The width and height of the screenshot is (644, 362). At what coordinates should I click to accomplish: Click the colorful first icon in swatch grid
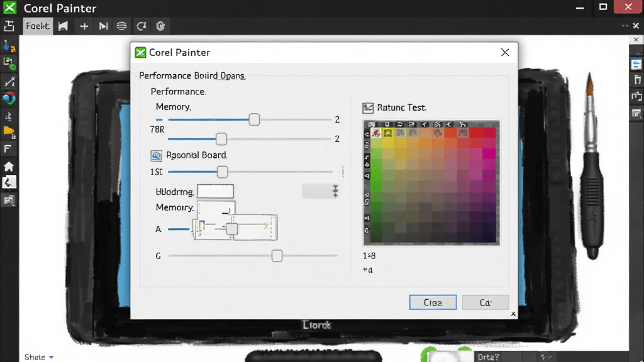376,133
